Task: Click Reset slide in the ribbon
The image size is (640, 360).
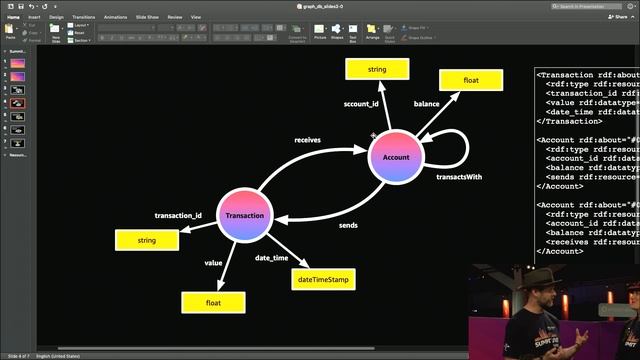Action: click(76, 33)
